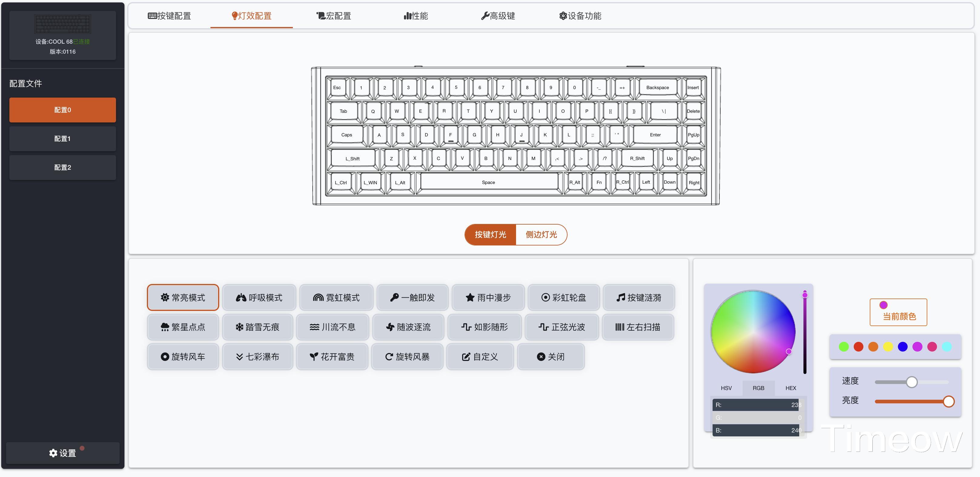Switch color input mode to HSV
This screenshot has height=477, width=980.
tap(726, 388)
